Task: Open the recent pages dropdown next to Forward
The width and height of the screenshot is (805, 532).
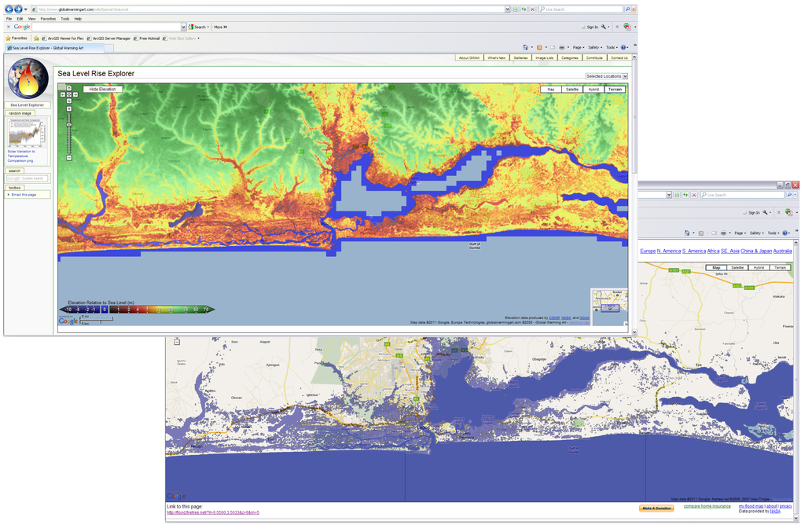Action: (x=26, y=9)
